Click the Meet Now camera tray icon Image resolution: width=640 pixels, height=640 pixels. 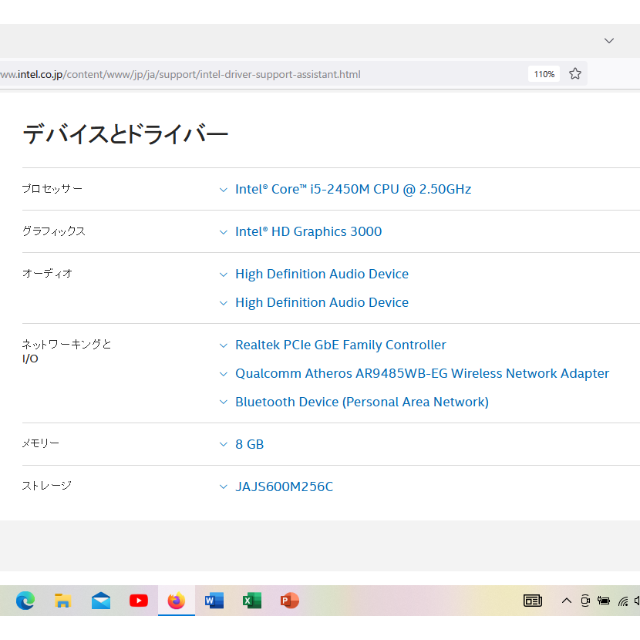pyautogui.click(x=585, y=600)
